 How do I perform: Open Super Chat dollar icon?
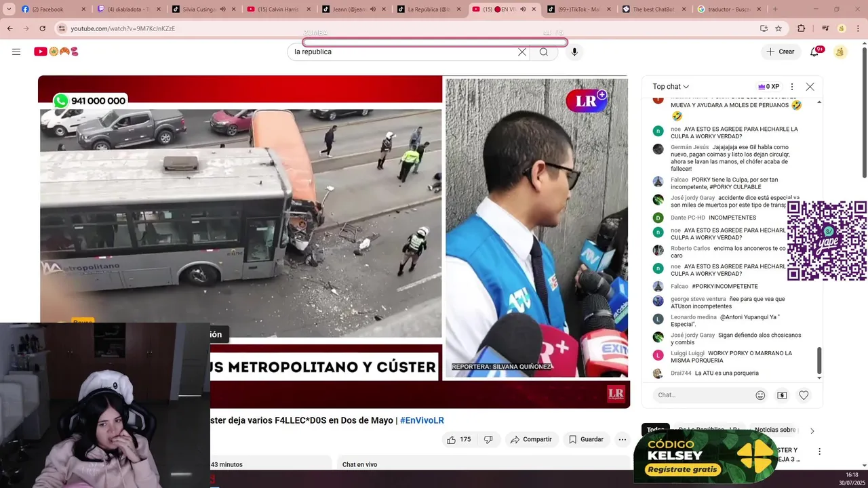[x=782, y=395]
